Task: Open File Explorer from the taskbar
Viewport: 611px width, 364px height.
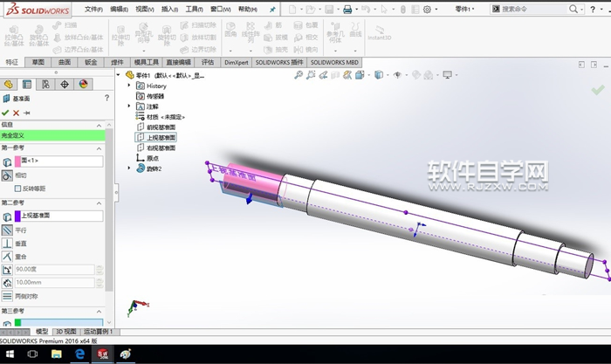Action: (57, 354)
